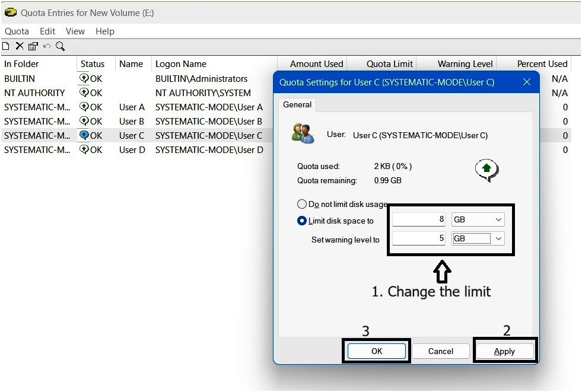The height and width of the screenshot is (392, 582).
Task: Click NT AUTHORITY in In Folder column
Action: click(x=34, y=93)
